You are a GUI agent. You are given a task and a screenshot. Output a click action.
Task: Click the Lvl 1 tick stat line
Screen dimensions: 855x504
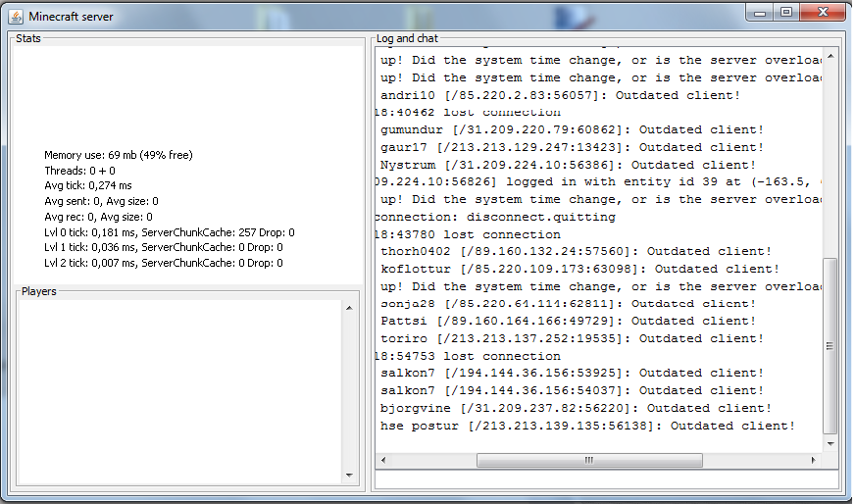click(163, 247)
